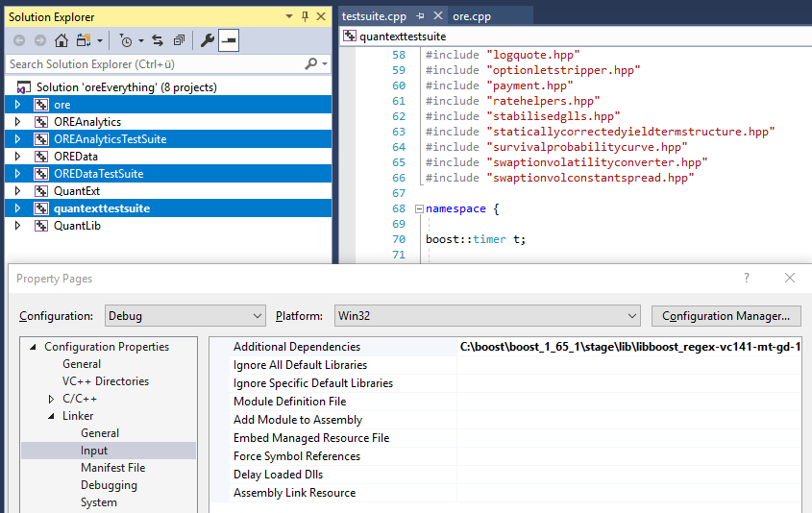This screenshot has height=513, width=812.
Task: Switch to the ore.cpp tab
Action: pyautogui.click(x=472, y=16)
